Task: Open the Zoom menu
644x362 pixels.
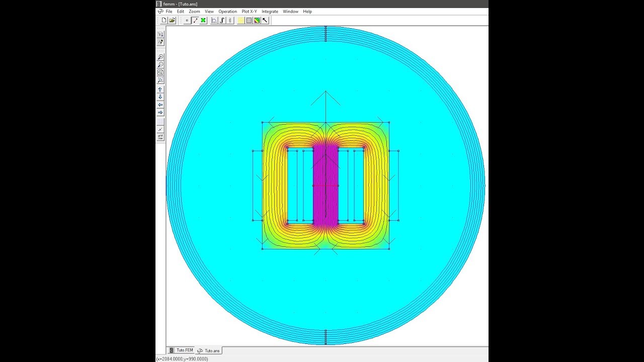Action: tap(194, 12)
